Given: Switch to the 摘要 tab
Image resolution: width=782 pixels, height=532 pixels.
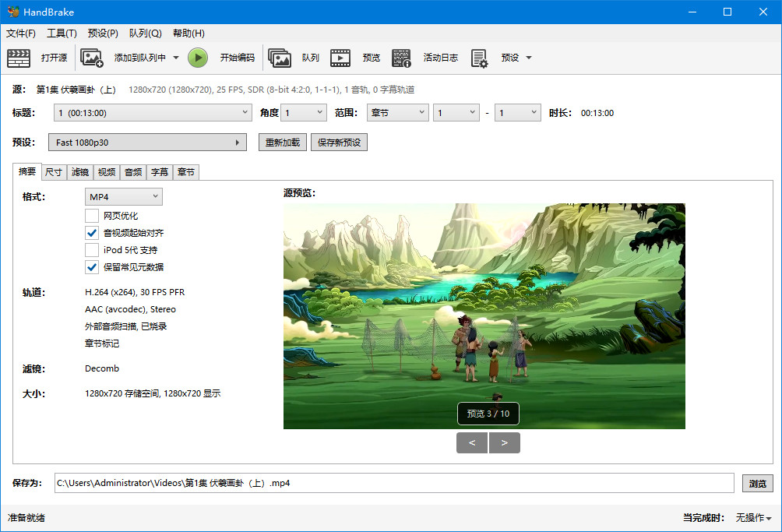Looking at the screenshot, I should coord(27,171).
